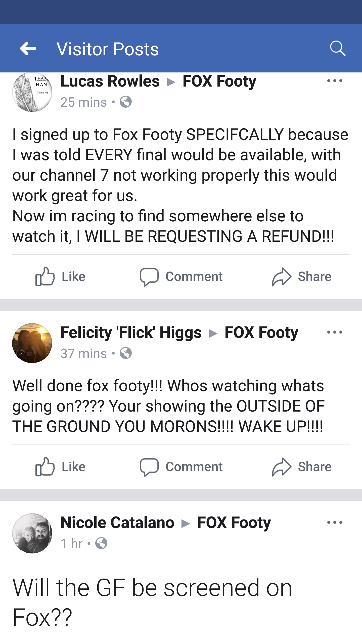Share Lucas Rowles' refund post

(301, 277)
